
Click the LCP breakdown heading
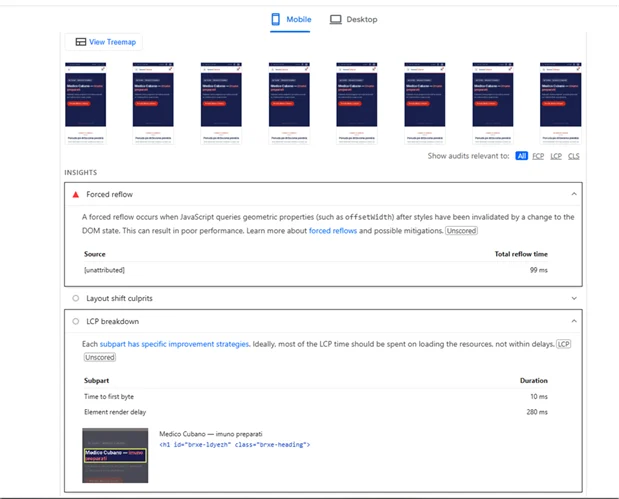click(x=113, y=321)
